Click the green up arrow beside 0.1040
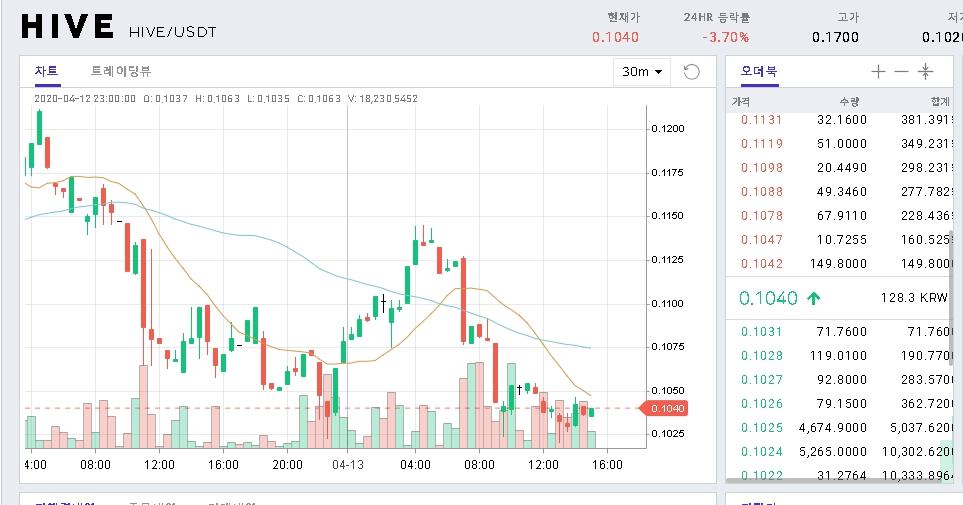Image resolution: width=963 pixels, height=505 pixels. [x=814, y=298]
